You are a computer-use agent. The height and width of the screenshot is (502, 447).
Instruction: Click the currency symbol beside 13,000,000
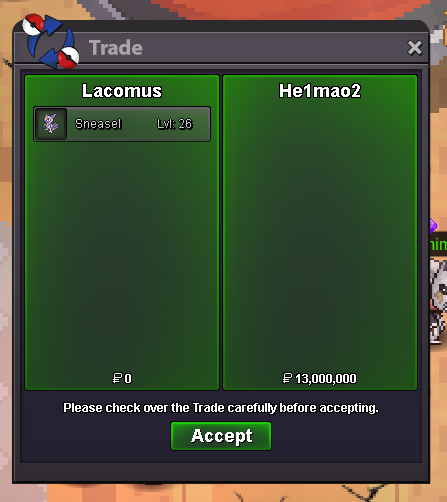287,378
